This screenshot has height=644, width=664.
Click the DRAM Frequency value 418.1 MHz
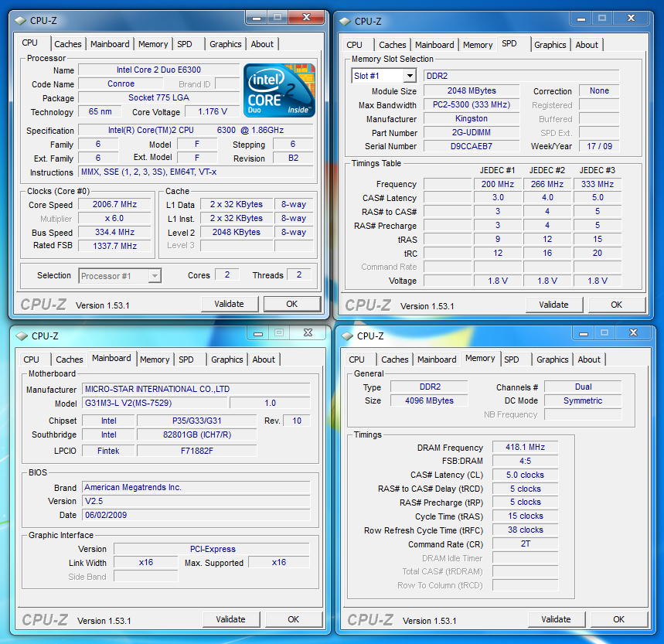point(525,447)
